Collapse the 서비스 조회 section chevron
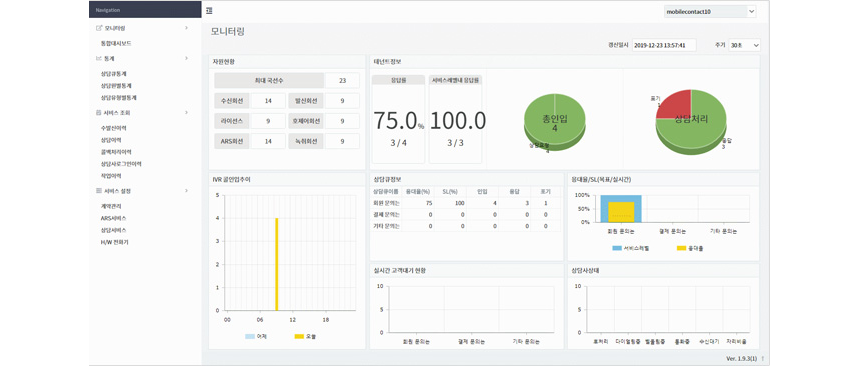860x366 pixels. [186, 112]
